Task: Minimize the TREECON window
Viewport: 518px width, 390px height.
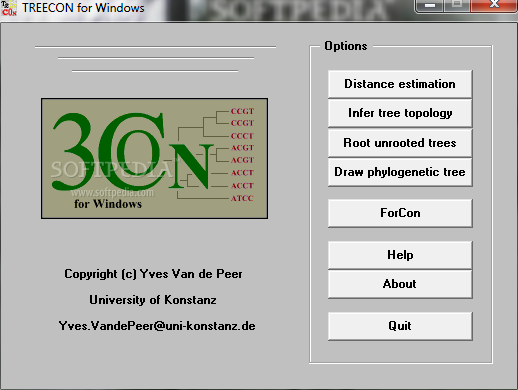Action: click(429, 5)
